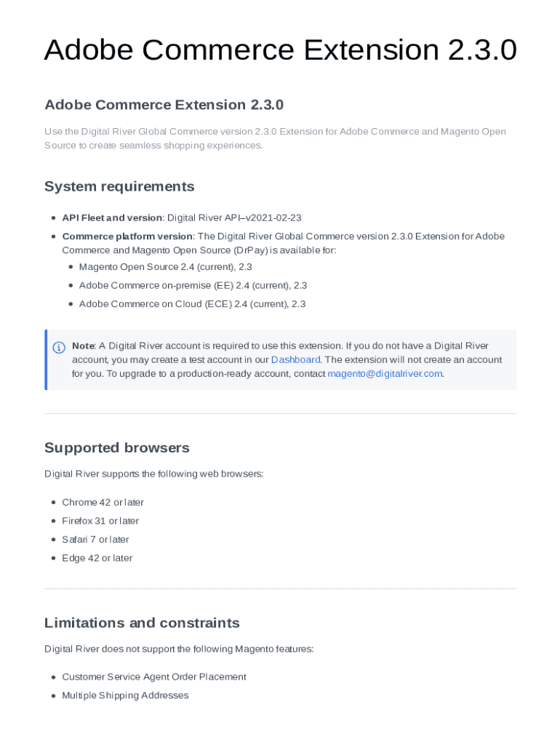The width and height of the screenshot is (560, 745).
Task: Select the Adobe Commerce on-premise (EE) item
Action: (193, 286)
